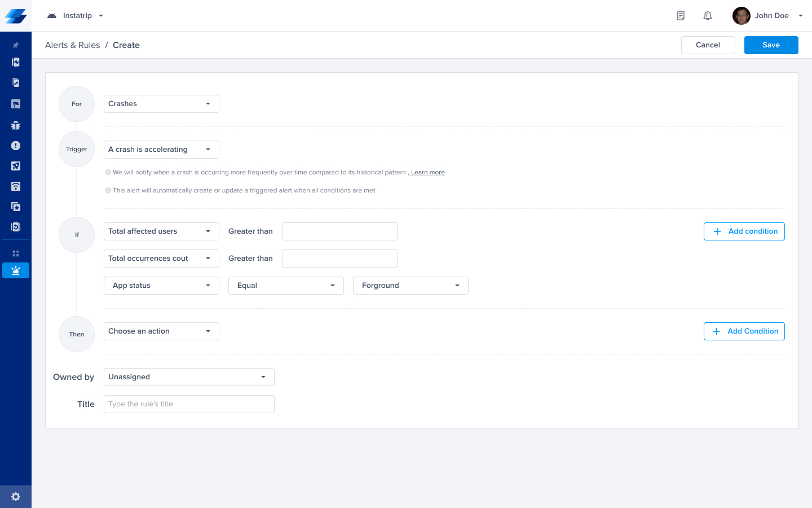Open the crashes exclamation sidebar icon

pyautogui.click(x=16, y=146)
